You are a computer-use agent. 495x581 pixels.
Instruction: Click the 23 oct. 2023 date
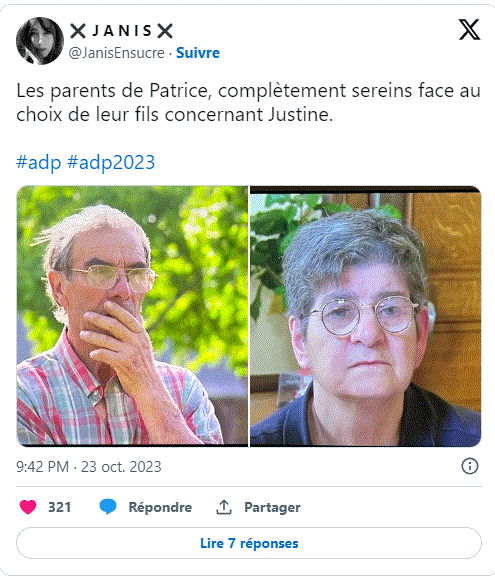coord(121,467)
